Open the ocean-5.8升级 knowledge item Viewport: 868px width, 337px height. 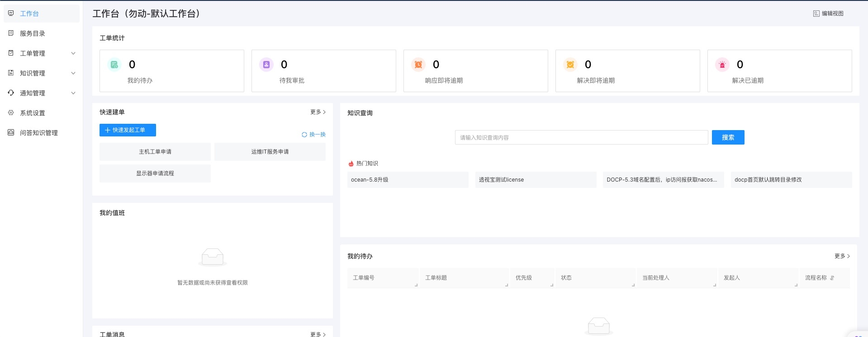(408, 180)
